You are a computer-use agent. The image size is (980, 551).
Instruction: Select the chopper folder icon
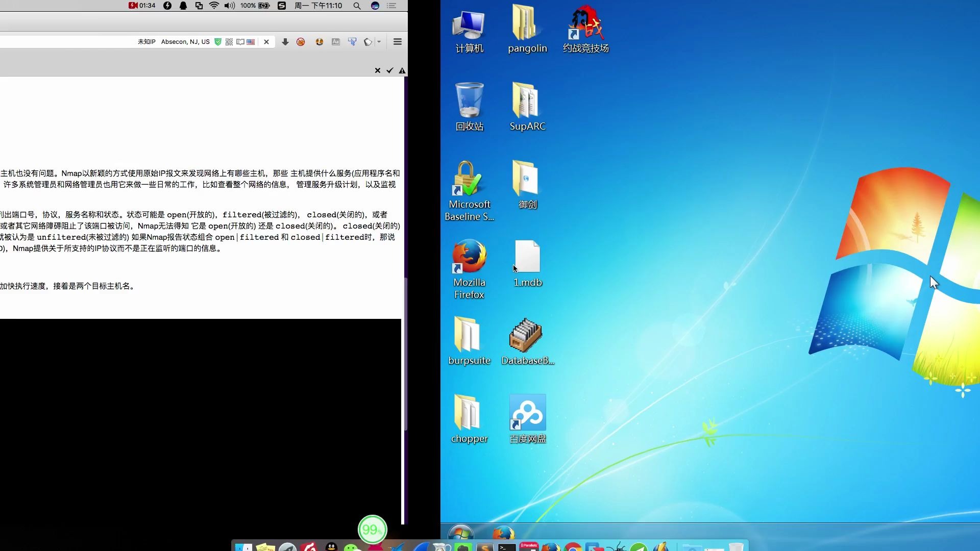click(x=469, y=419)
